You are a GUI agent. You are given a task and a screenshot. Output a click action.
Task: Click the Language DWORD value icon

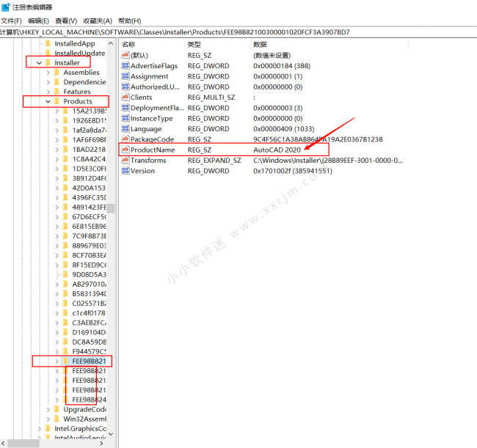point(125,128)
